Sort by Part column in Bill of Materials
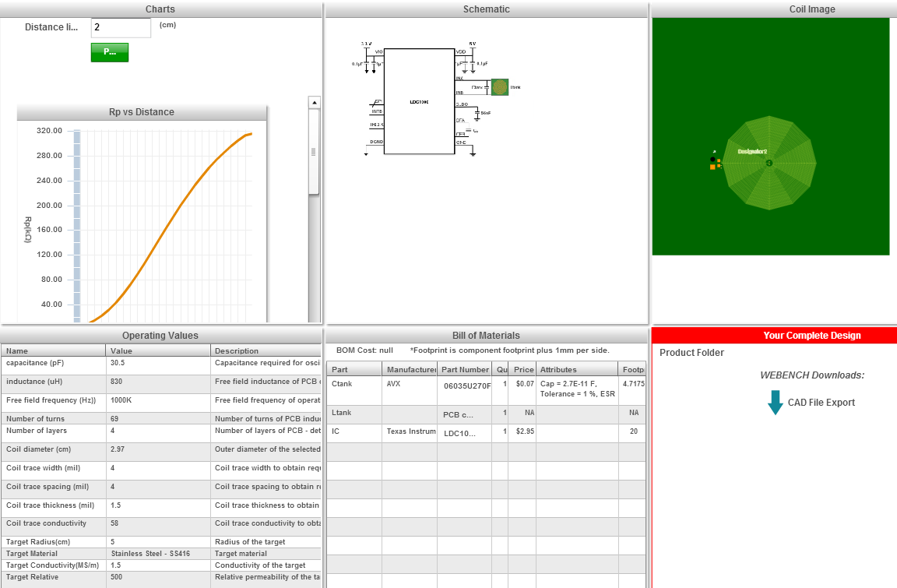 [354, 369]
